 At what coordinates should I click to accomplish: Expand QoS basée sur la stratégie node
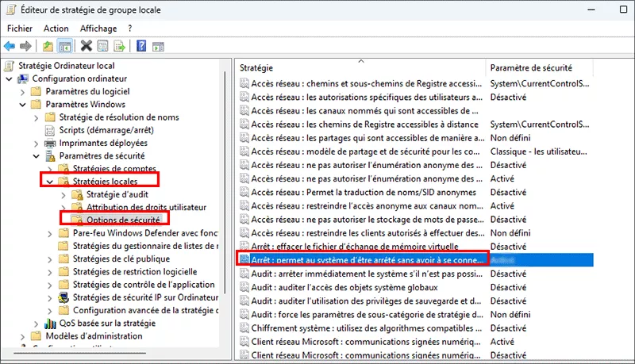point(36,324)
